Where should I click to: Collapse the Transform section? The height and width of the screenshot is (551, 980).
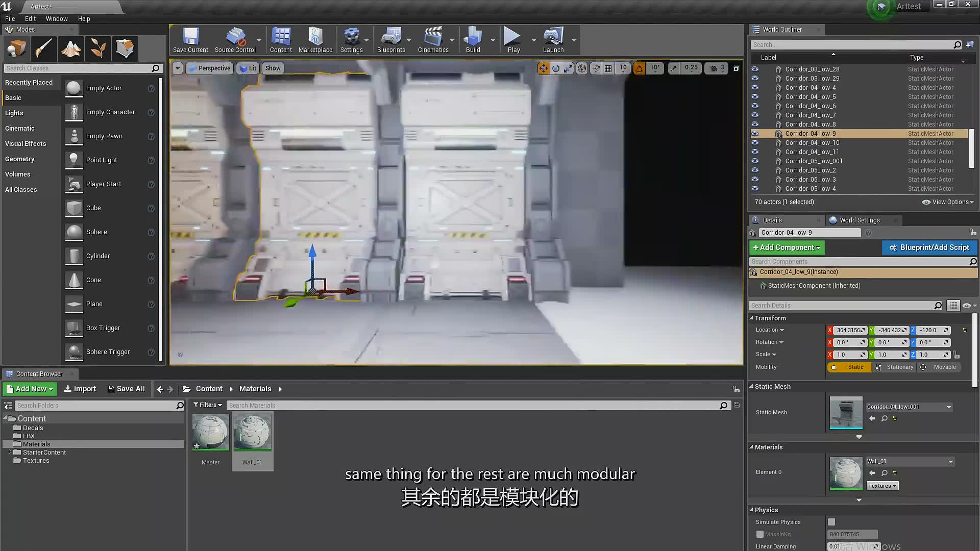pos(751,318)
